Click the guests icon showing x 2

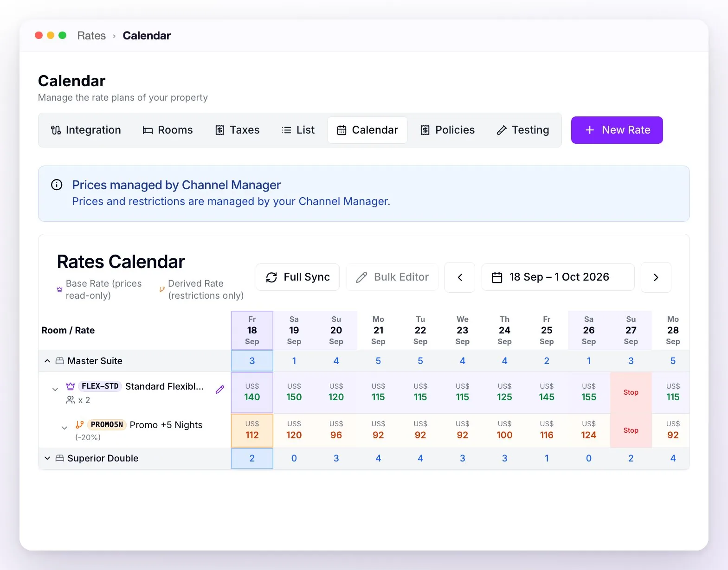(x=71, y=400)
